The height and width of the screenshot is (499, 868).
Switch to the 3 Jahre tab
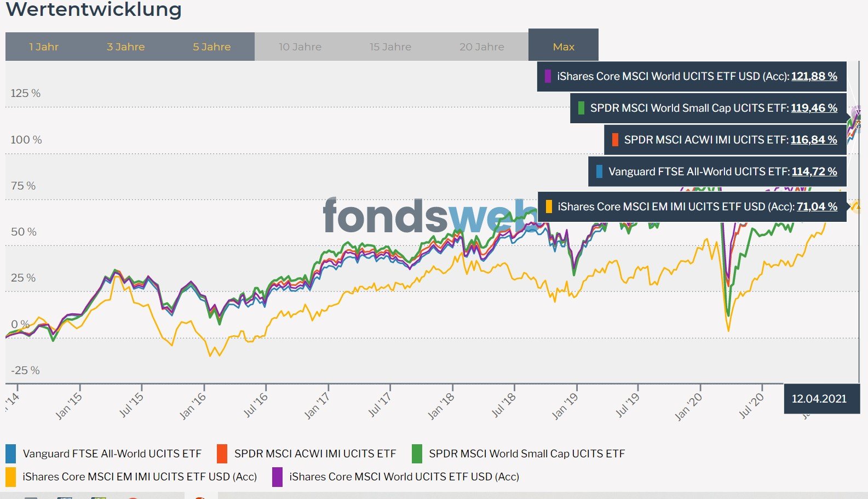point(126,47)
